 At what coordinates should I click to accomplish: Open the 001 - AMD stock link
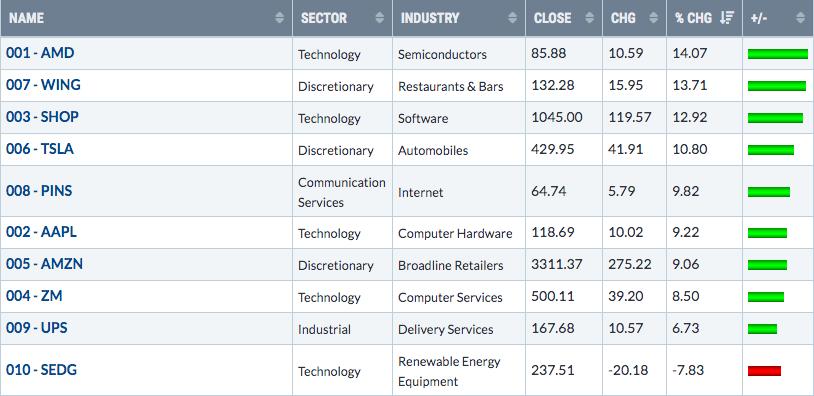pyautogui.click(x=40, y=53)
